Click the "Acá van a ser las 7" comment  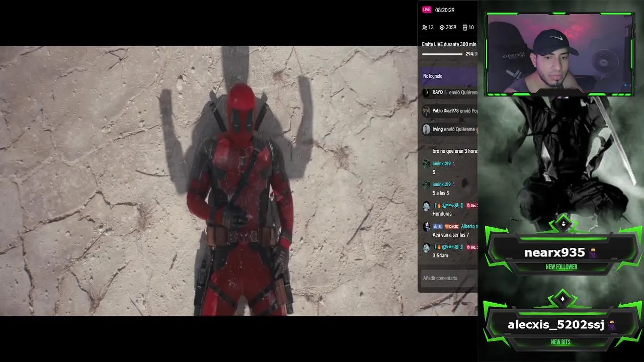pyautogui.click(x=451, y=235)
